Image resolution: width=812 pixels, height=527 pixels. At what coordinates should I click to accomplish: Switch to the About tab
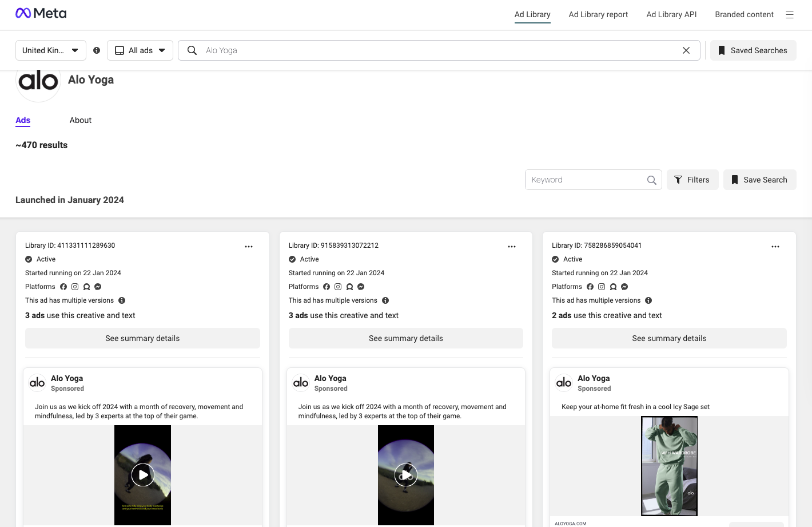pyautogui.click(x=80, y=120)
